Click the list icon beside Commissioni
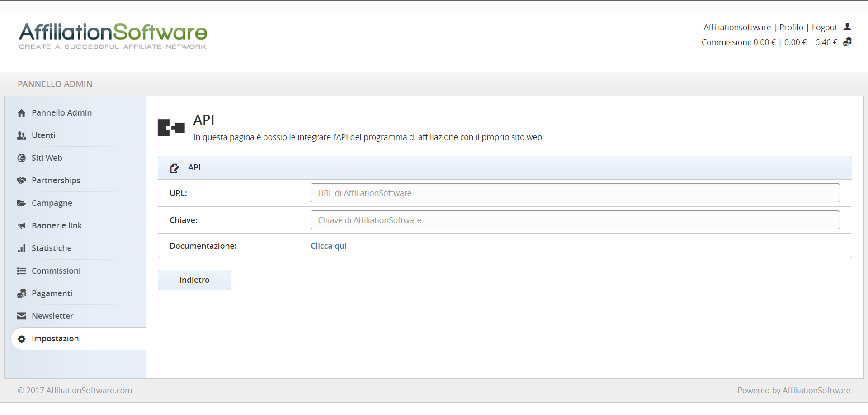This screenshot has width=868, height=415. (21, 271)
